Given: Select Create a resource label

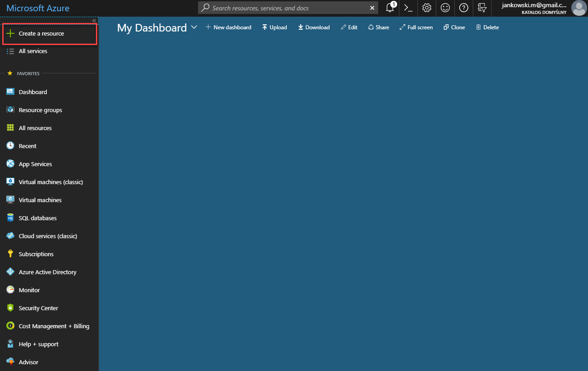Looking at the screenshot, I should pos(41,34).
